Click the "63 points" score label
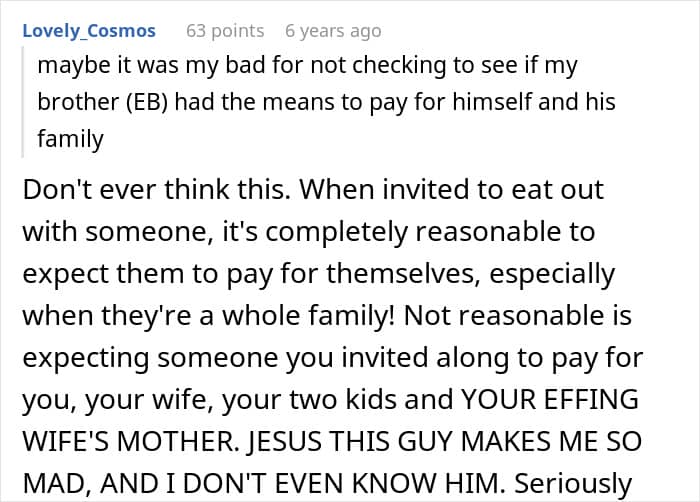700x502 pixels. (225, 31)
